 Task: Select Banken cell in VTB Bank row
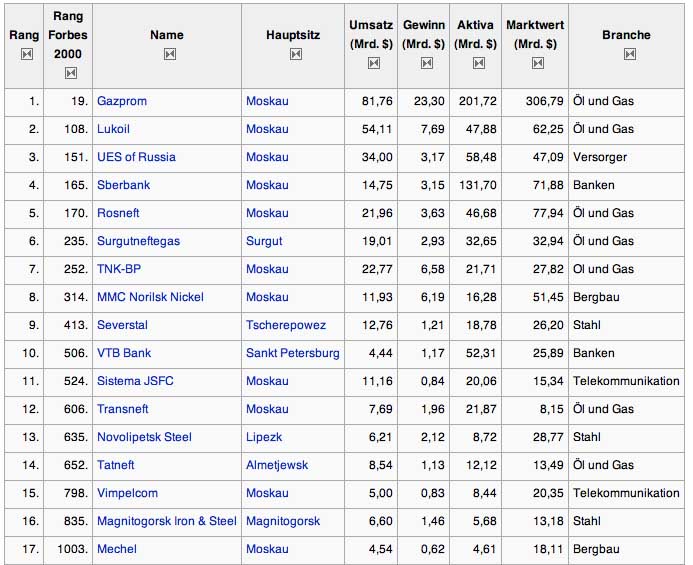[594, 353]
